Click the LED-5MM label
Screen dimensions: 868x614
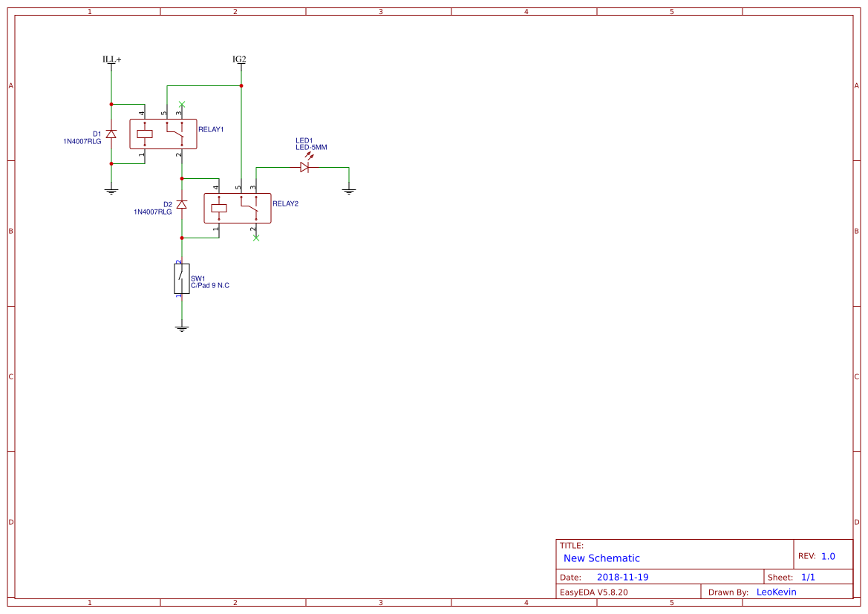pos(311,148)
